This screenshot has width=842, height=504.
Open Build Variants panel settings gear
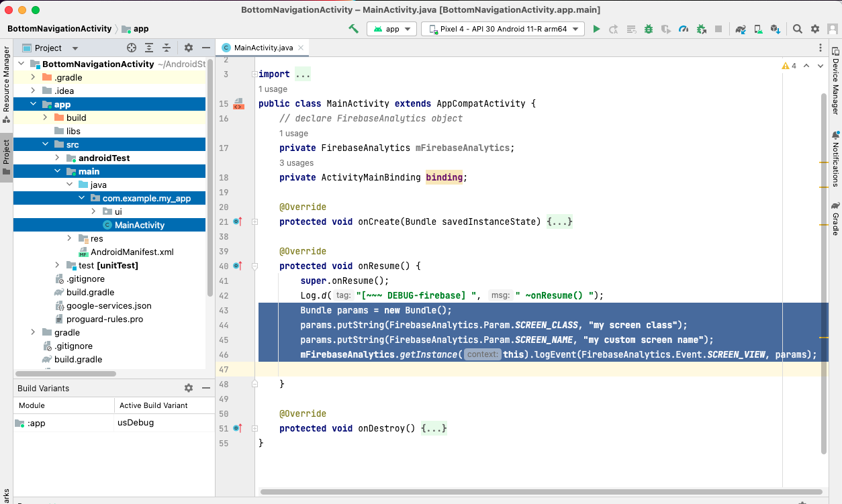[189, 388]
